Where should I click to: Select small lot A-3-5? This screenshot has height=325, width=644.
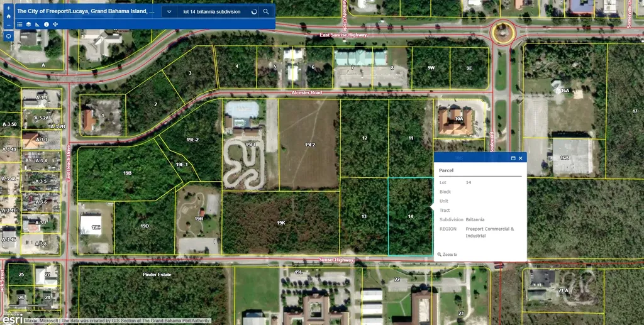[x=41, y=182]
